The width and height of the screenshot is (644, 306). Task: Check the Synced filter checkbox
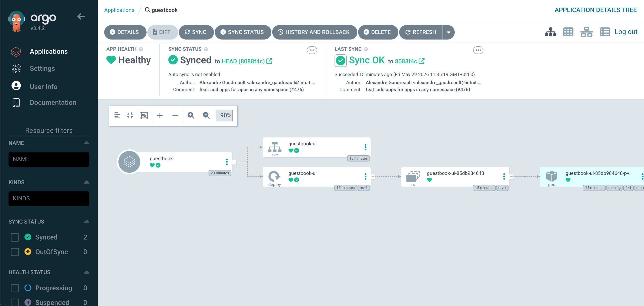point(15,237)
